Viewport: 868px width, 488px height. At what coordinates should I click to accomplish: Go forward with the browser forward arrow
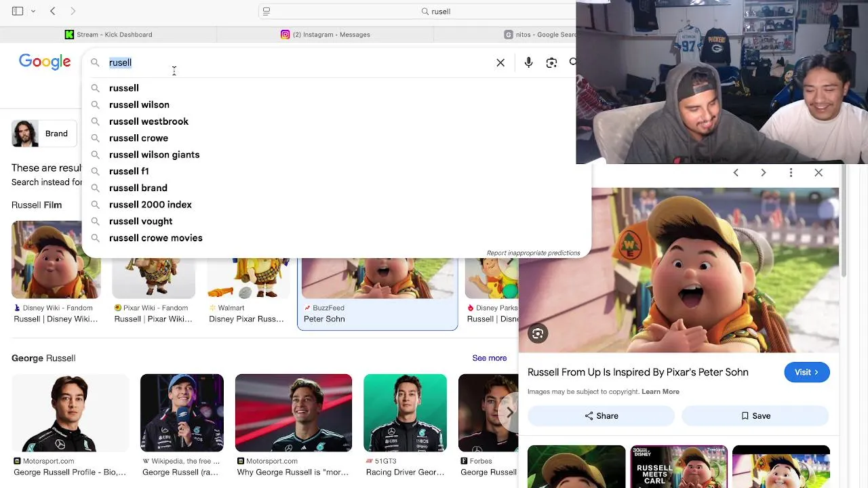tap(73, 11)
